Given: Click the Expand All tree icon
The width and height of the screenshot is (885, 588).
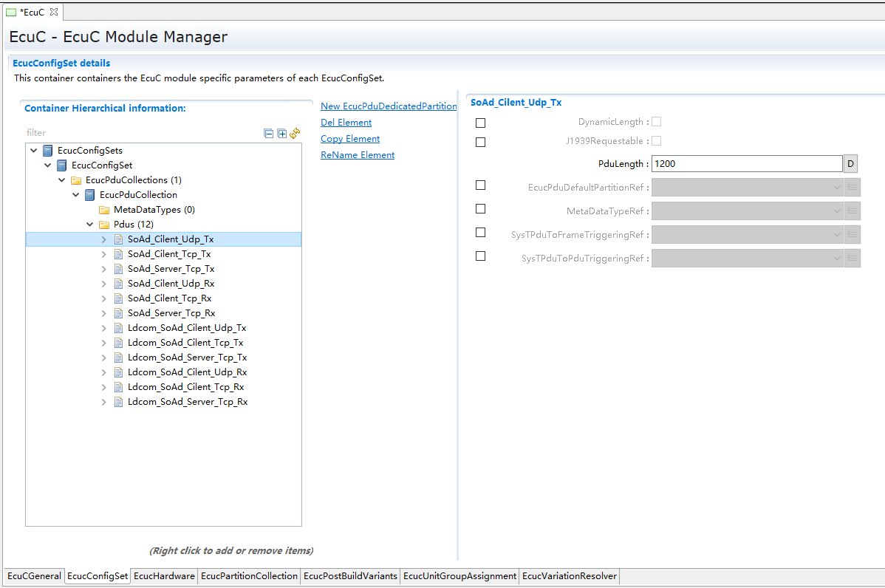Looking at the screenshot, I should pos(281,134).
